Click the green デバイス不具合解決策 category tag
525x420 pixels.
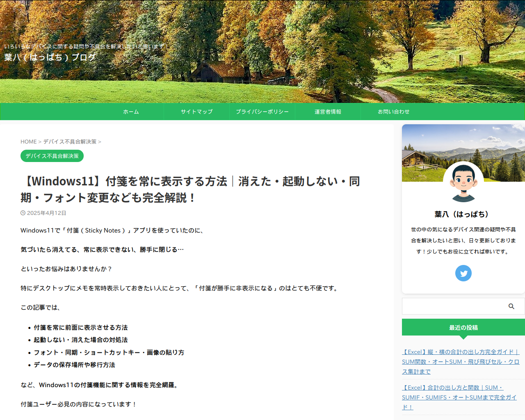(x=52, y=156)
